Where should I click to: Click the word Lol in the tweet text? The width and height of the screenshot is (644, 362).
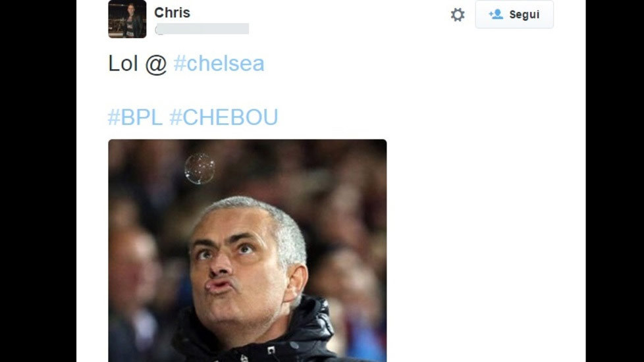coord(122,64)
